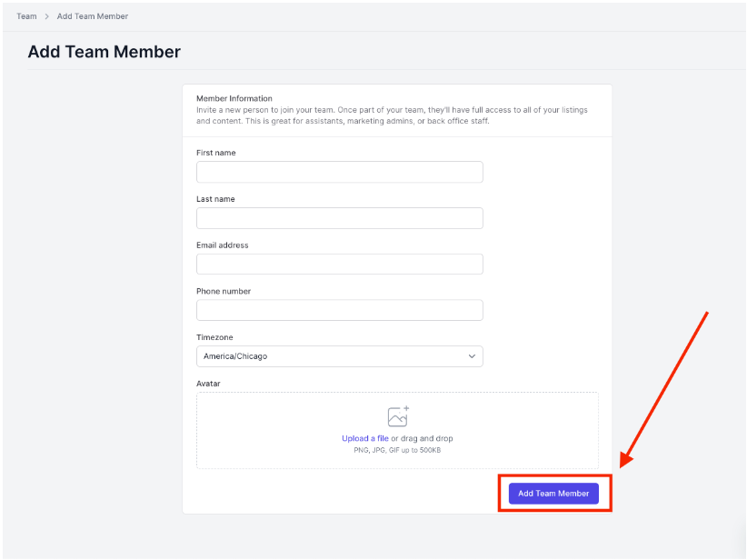The height and width of the screenshot is (560, 747).
Task: Focus the Last name input field
Action: pos(340,218)
